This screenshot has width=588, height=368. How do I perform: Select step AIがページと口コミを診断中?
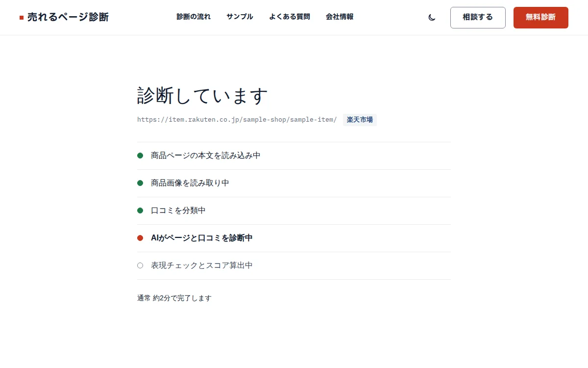pos(294,238)
